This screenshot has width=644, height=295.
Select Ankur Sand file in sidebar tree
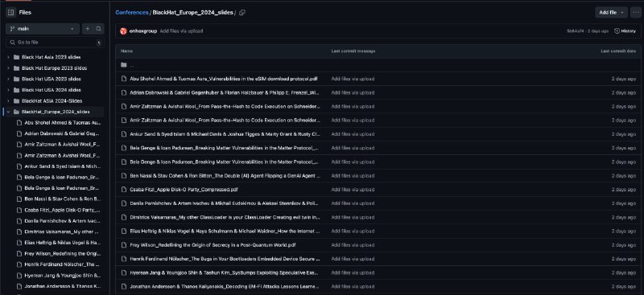[63, 166]
